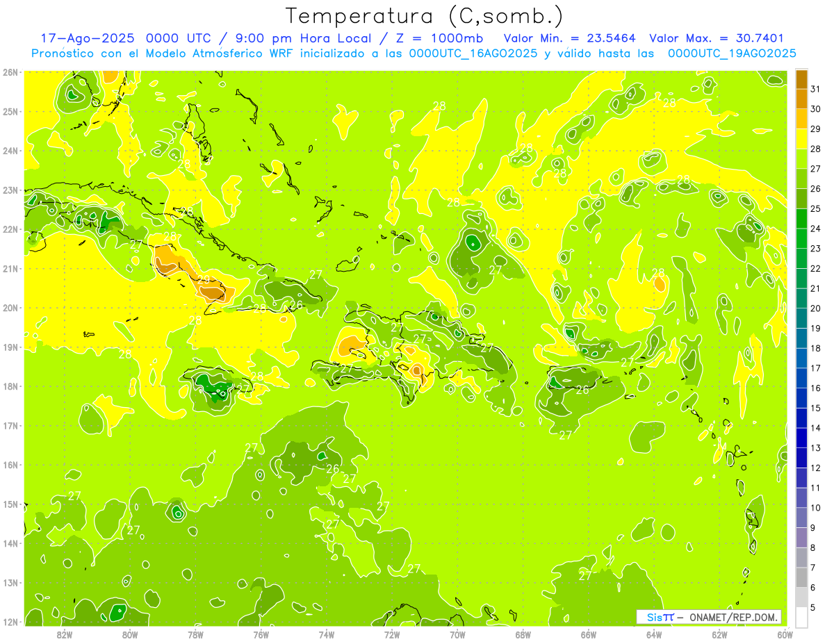This screenshot has height=644, width=834.
Task: Click the 13N latitude label
Action: click(x=10, y=582)
